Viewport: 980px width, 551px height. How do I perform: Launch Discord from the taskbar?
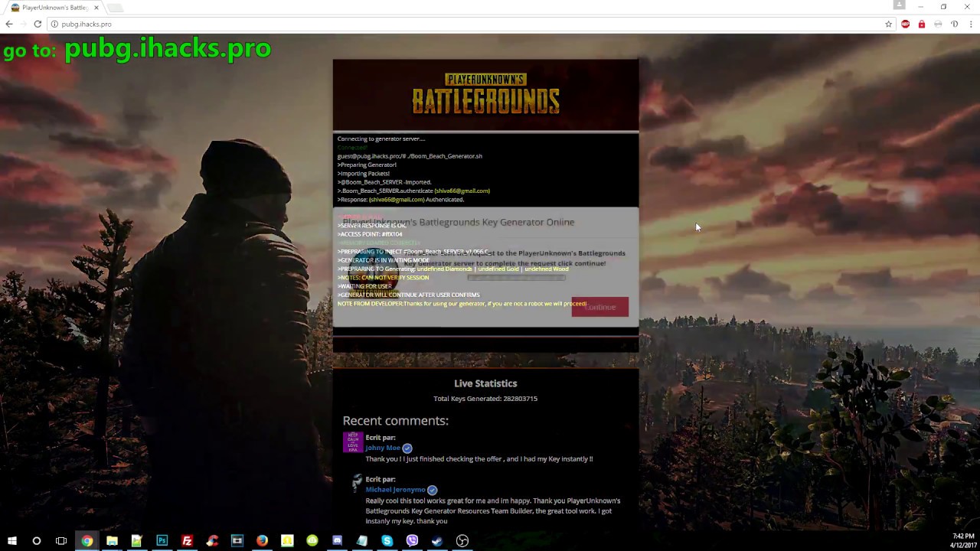pyautogui.click(x=337, y=541)
